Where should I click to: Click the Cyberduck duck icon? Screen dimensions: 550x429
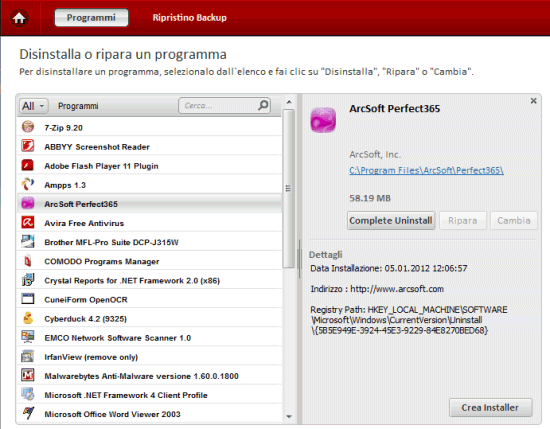click(28, 318)
